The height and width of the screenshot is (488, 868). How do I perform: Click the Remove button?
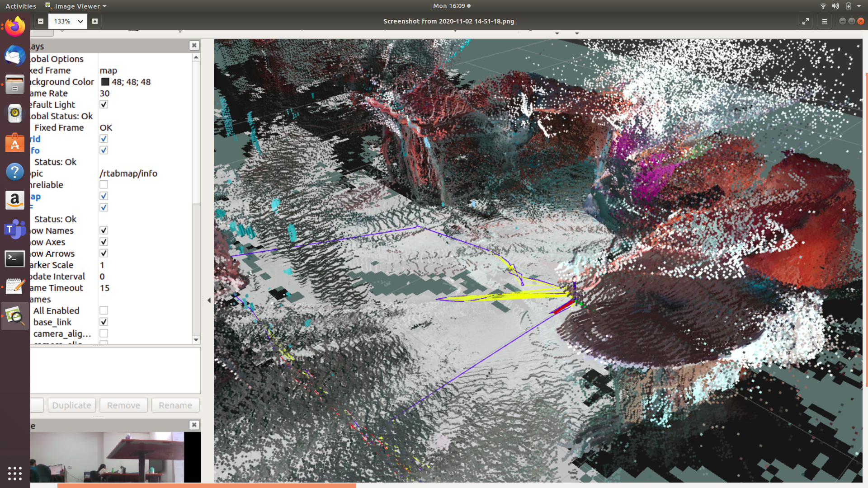123,405
